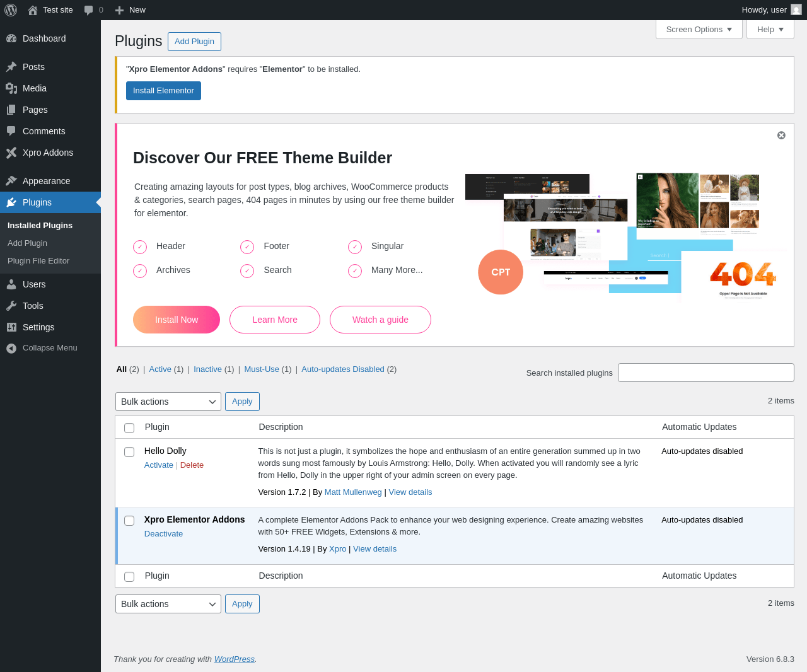This screenshot has height=672, width=807.
Task: Click the Settings icon in sidebar
Action: (11, 327)
